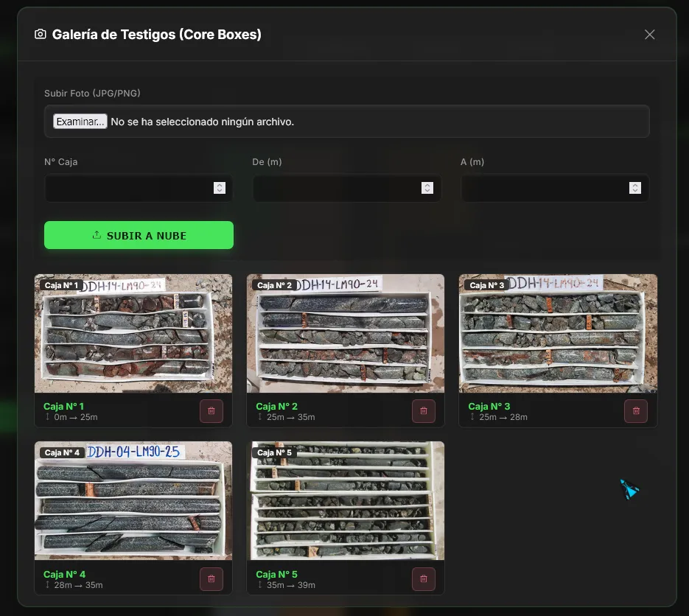This screenshot has width=689, height=616.
Task: Click the Subir Foto (JPG/PNG) label
Action: click(x=92, y=93)
